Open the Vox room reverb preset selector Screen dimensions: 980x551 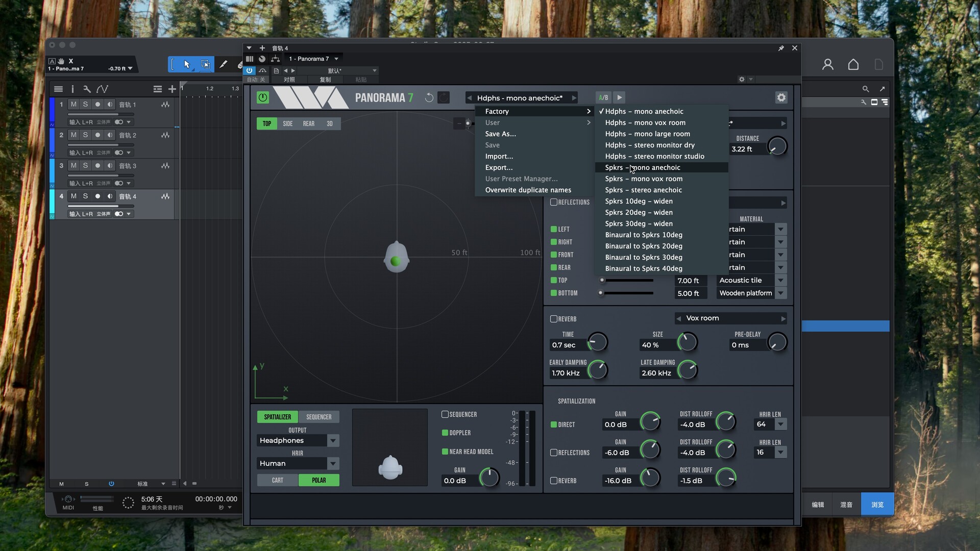(730, 318)
